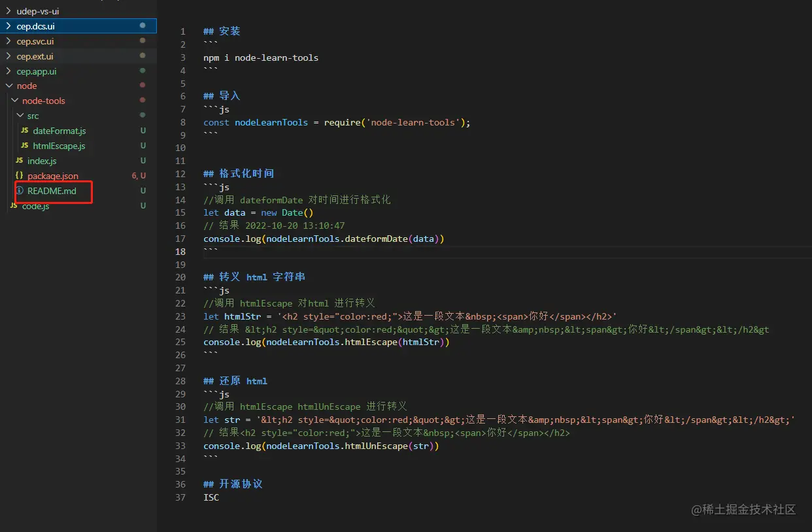Screen dimensions: 812x532
Task: Click the JS icon of dateFormat.js
Action: coord(25,131)
